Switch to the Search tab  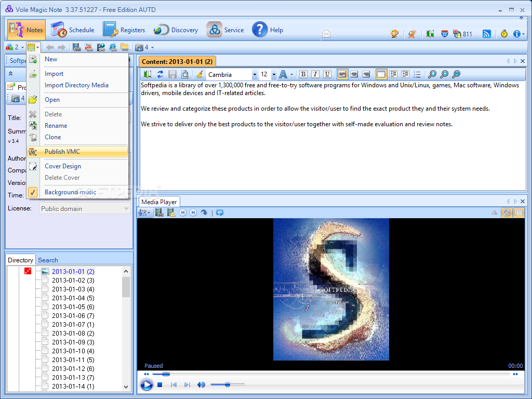tap(48, 260)
